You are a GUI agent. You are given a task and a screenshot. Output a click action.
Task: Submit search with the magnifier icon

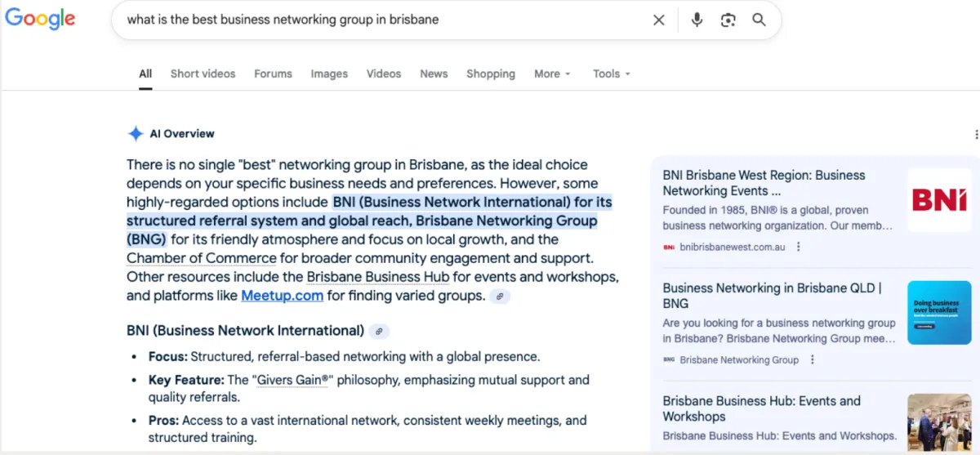tap(759, 20)
